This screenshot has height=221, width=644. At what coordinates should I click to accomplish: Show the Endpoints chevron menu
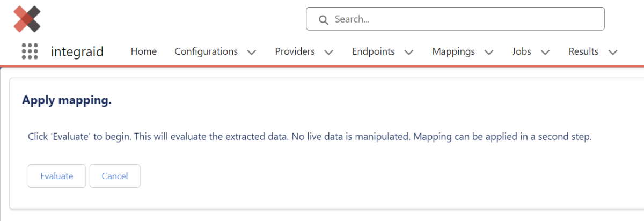409,53
